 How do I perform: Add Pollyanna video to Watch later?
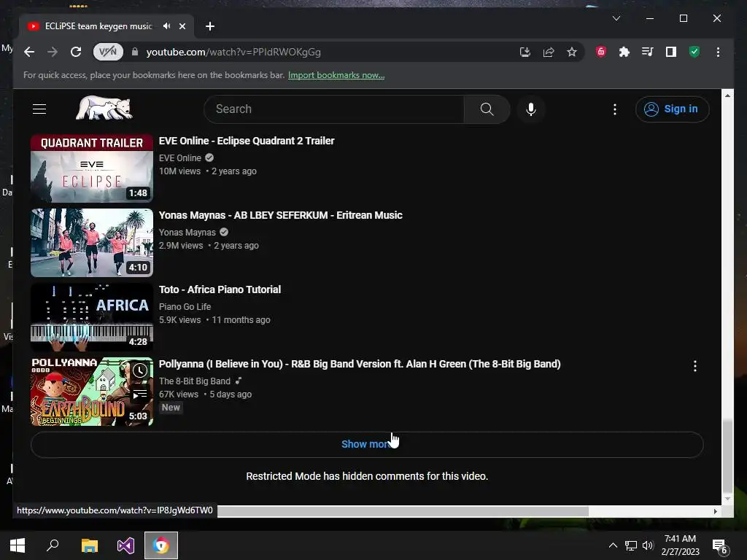(x=139, y=370)
